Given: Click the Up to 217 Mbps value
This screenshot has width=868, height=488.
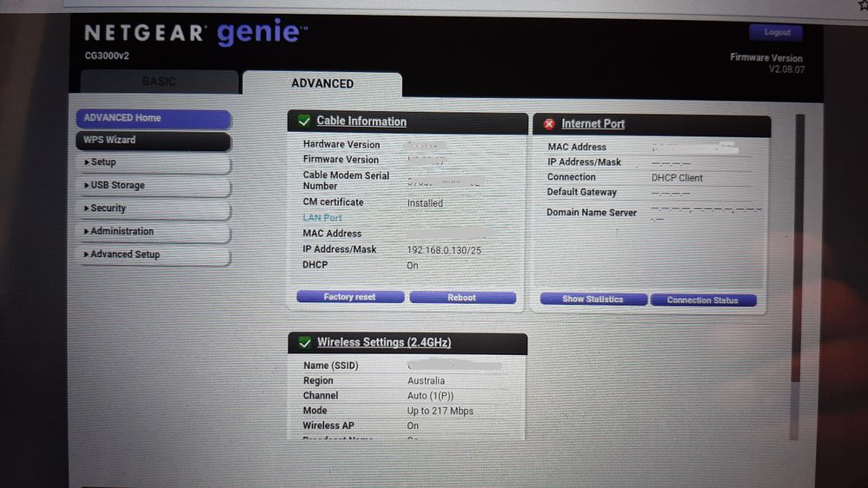Looking at the screenshot, I should [441, 411].
